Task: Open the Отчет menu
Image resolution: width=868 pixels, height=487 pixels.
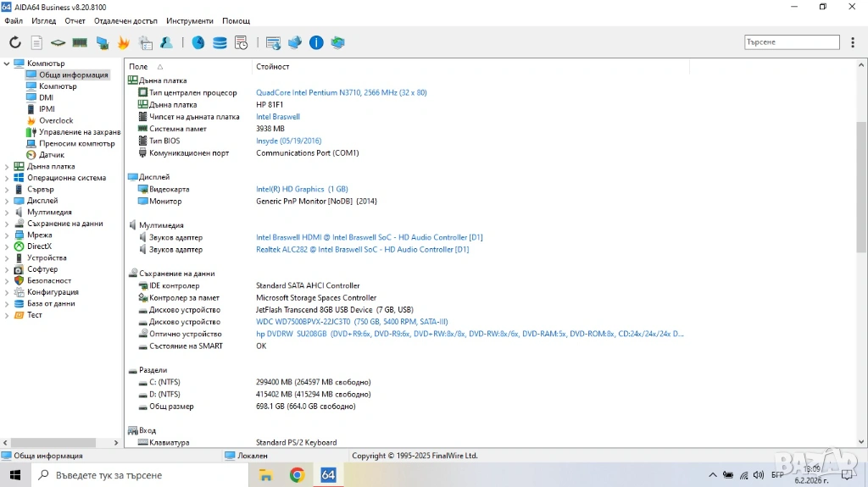Action: pos(75,20)
